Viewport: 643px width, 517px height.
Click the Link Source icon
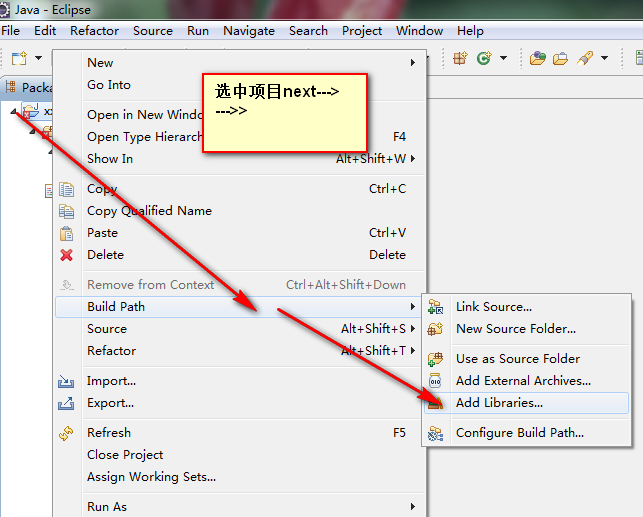[436, 307]
